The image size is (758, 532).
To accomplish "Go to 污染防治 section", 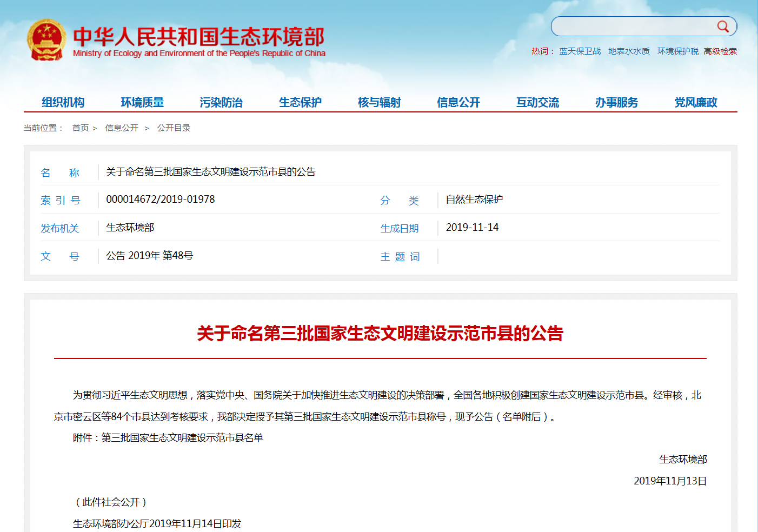I will pyautogui.click(x=221, y=102).
